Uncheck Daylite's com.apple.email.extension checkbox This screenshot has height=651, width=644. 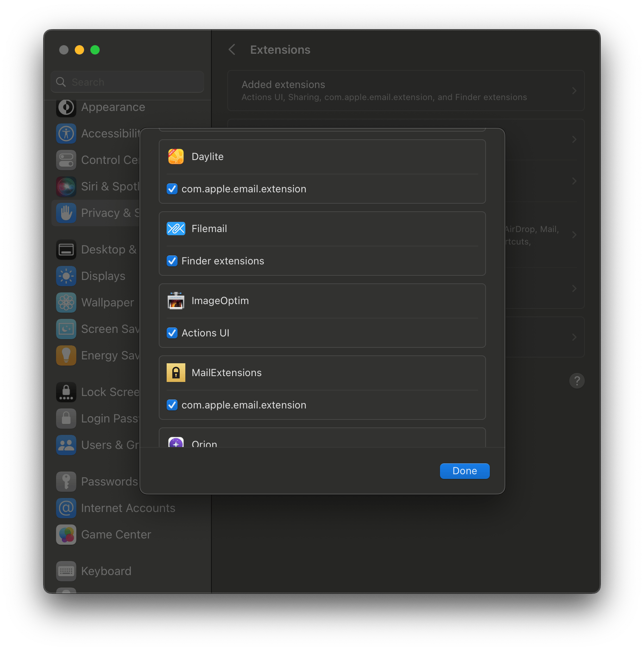click(x=172, y=189)
